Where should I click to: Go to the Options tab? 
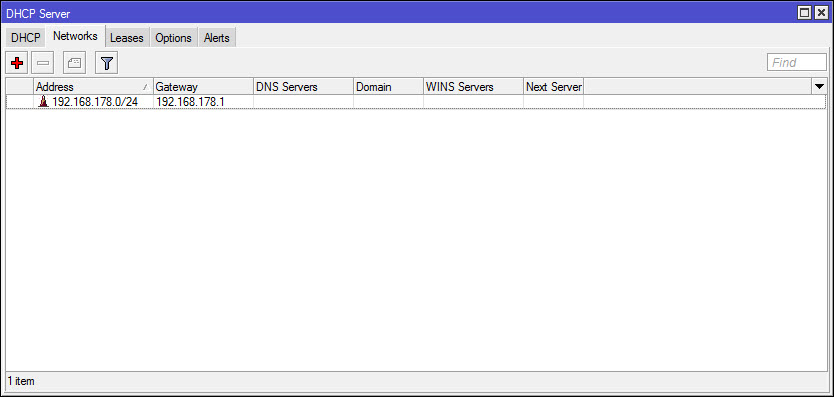click(x=173, y=38)
